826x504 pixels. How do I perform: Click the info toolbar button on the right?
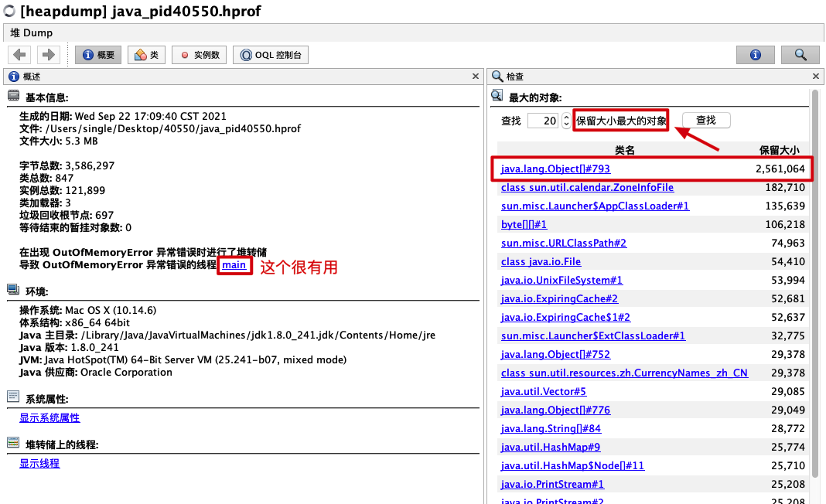[756, 55]
